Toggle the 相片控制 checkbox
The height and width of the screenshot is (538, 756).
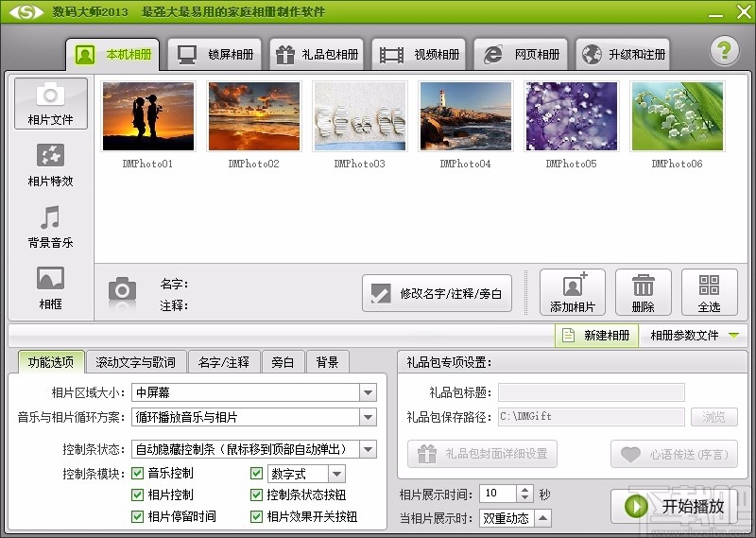tap(137, 495)
